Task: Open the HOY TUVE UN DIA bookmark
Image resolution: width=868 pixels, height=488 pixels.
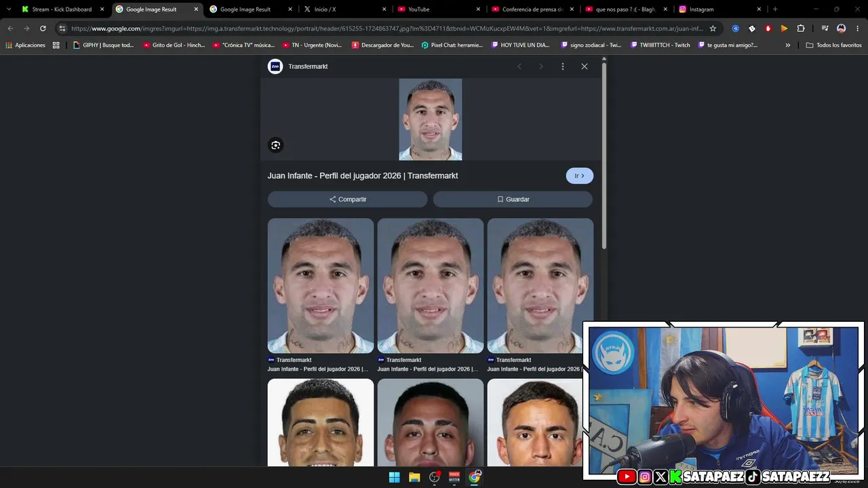Action: click(521, 45)
